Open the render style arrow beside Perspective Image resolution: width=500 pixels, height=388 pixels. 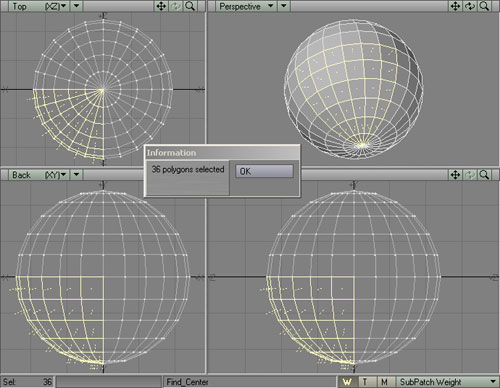(x=284, y=6)
